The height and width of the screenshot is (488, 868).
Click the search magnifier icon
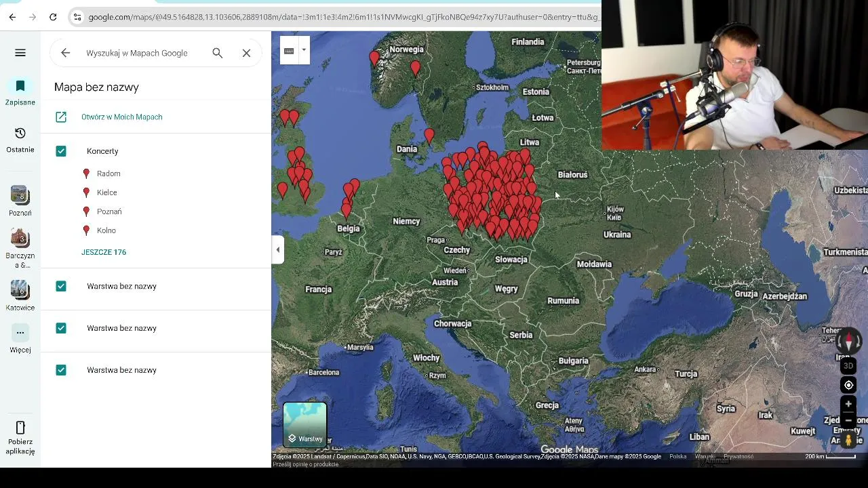218,53
